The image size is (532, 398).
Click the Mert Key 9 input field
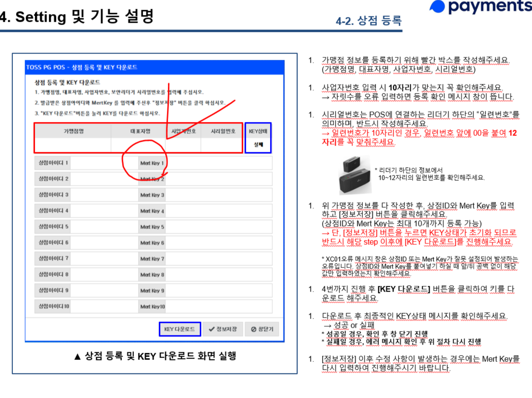tap(219, 290)
